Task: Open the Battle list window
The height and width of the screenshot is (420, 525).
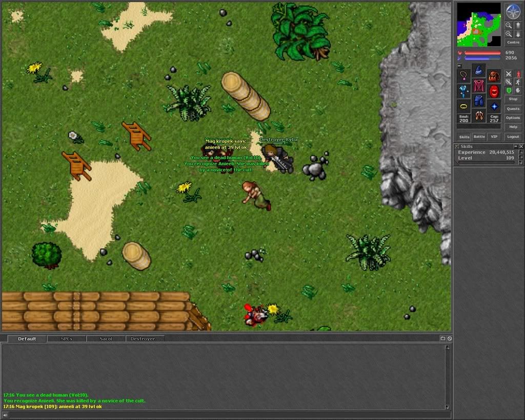Action: 479,136
